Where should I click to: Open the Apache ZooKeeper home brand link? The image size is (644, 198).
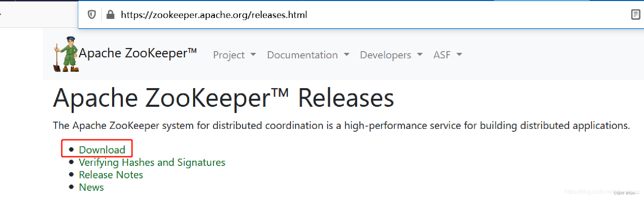click(x=138, y=53)
